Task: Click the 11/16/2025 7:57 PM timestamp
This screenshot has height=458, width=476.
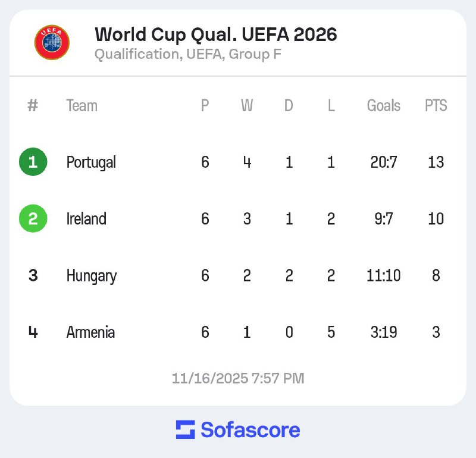Action: point(238,378)
